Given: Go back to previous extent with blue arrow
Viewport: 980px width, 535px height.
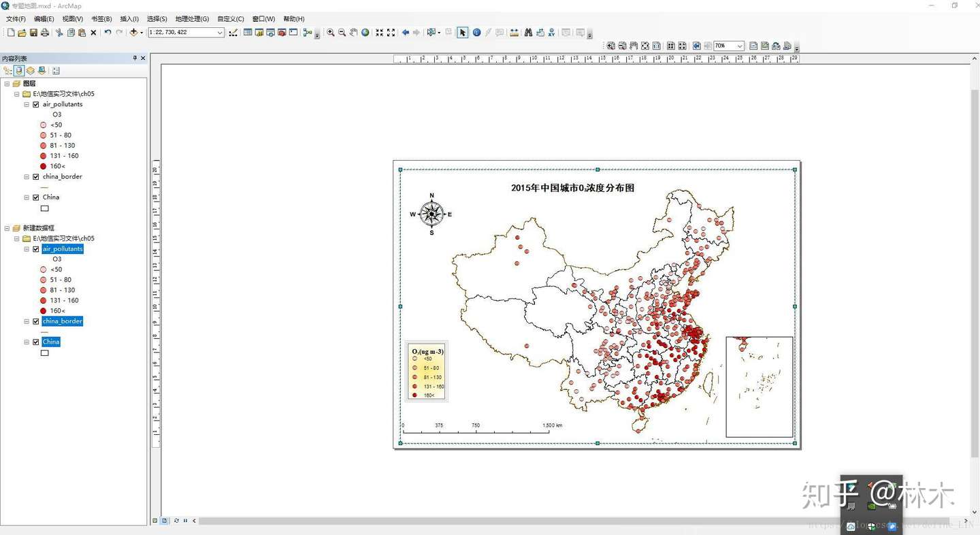Looking at the screenshot, I should click(x=406, y=33).
